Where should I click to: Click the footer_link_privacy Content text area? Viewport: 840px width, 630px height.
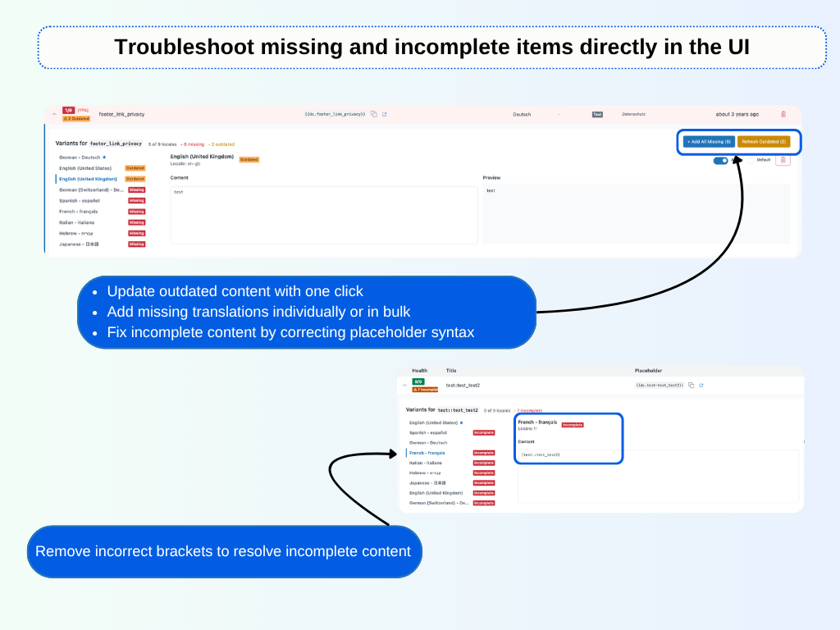(x=323, y=215)
